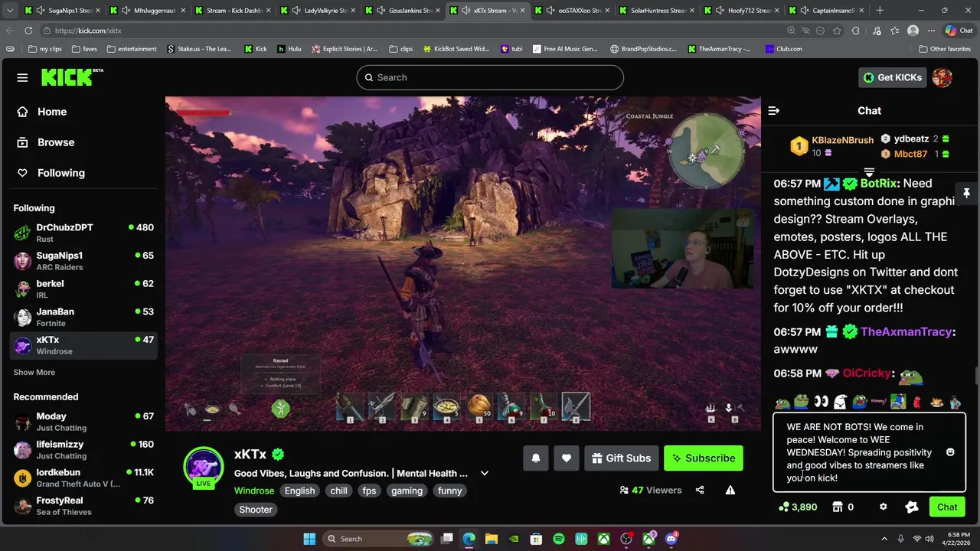The height and width of the screenshot is (551, 980).
Task: Open the Windrose category link
Action: 254,491
